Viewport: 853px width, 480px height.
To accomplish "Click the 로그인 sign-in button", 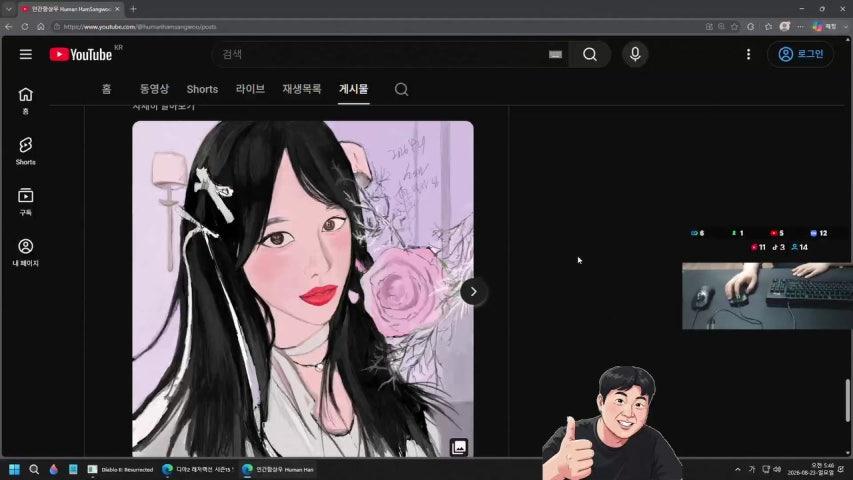I will 801,54.
